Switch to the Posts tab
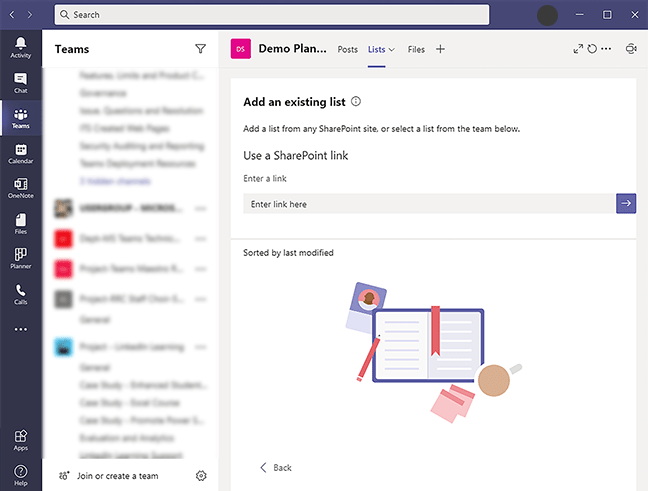 pos(347,50)
